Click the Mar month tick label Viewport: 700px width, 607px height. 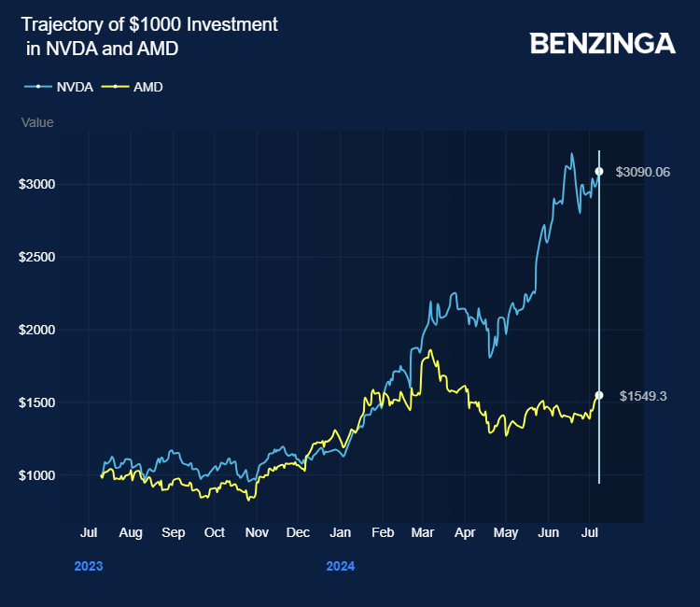click(424, 532)
